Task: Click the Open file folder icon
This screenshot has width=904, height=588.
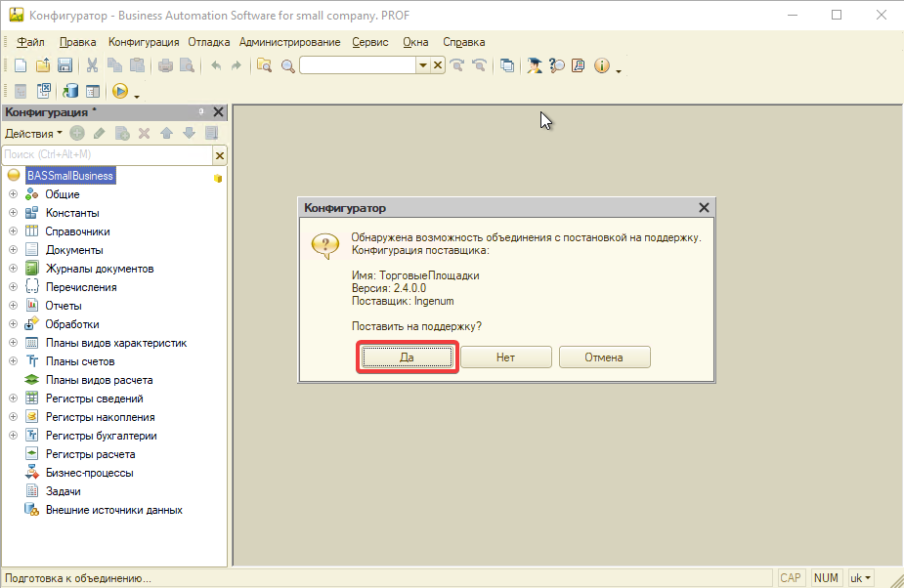Action: [x=43, y=65]
